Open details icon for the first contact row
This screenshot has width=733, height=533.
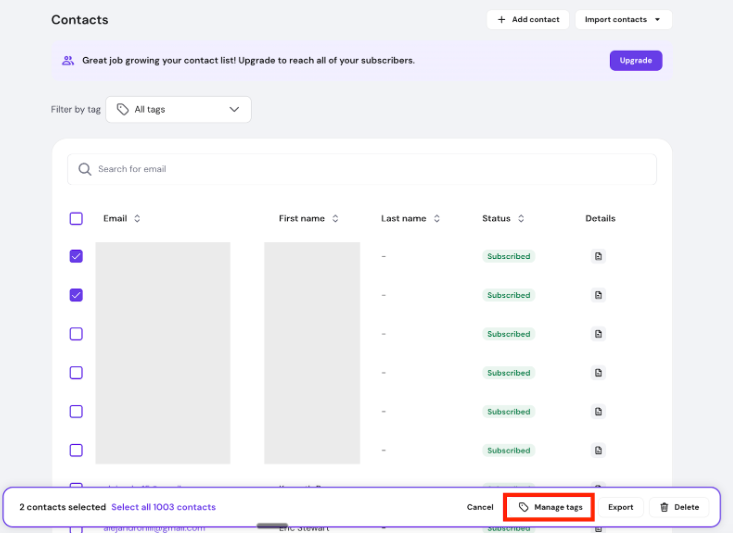coord(598,256)
